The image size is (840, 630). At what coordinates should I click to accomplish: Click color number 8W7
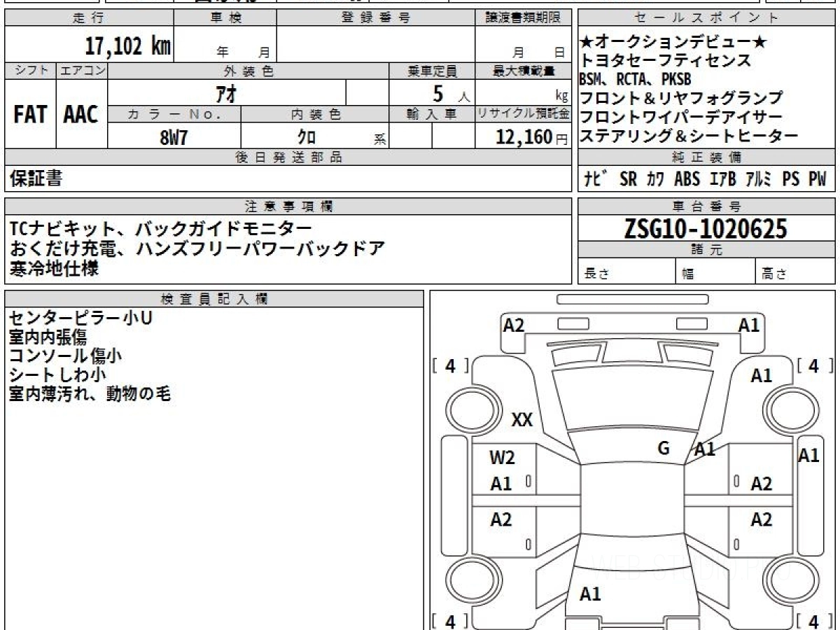(x=174, y=137)
